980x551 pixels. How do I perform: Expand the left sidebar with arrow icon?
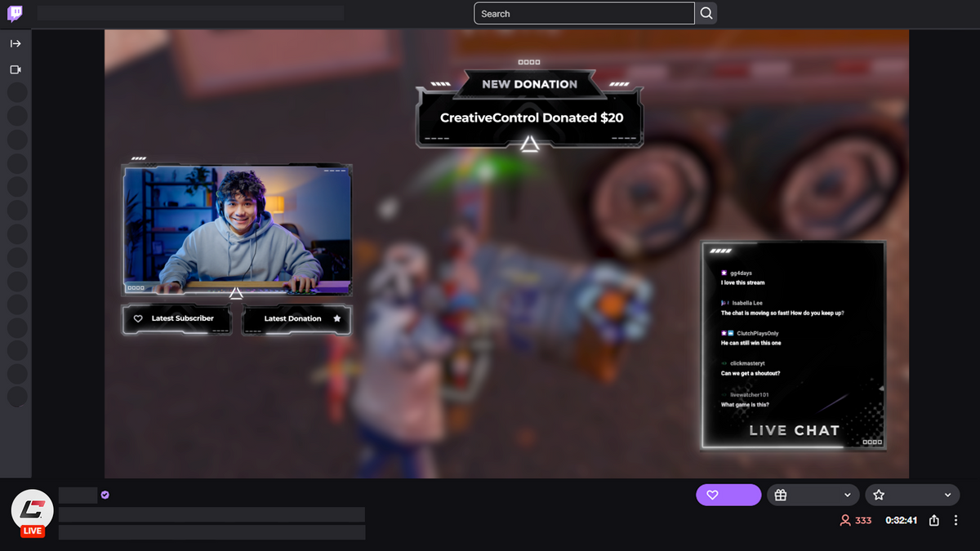pyautogui.click(x=16, y=43)
